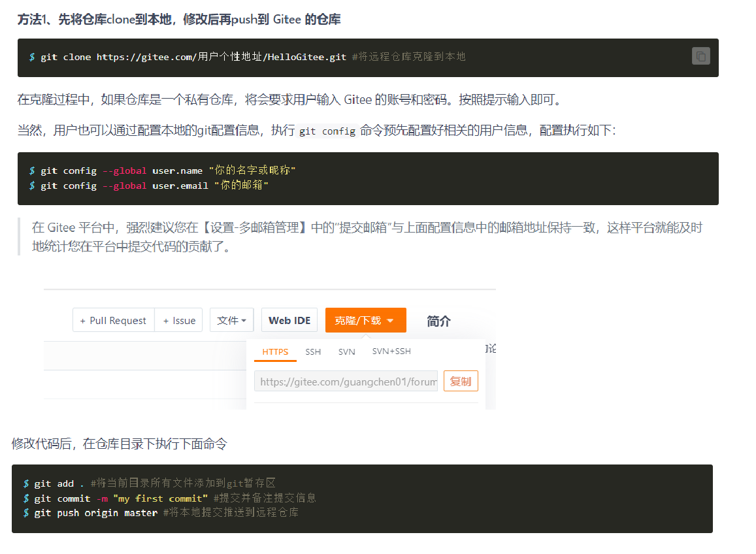
Task: Open Web IDE
Action: [x=289, y=321]
